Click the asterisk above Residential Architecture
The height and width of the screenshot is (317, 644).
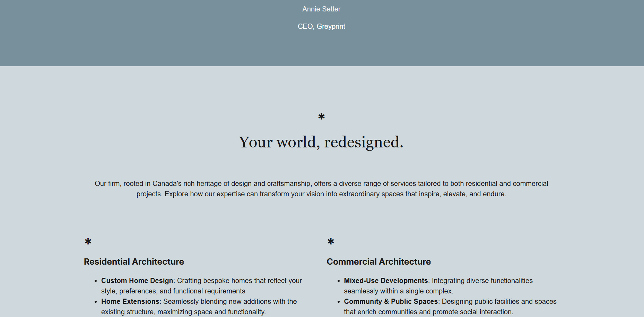click(x=88, y=241)
